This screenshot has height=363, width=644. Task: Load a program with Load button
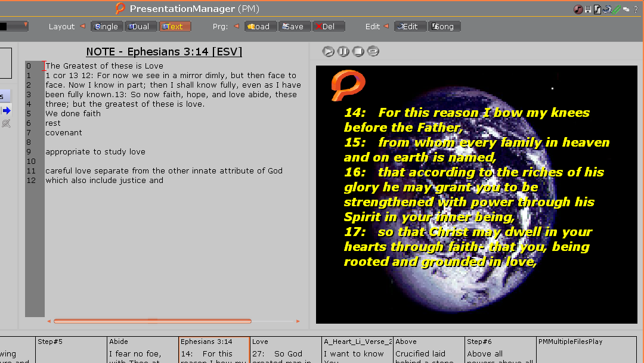tap(261, 26)
